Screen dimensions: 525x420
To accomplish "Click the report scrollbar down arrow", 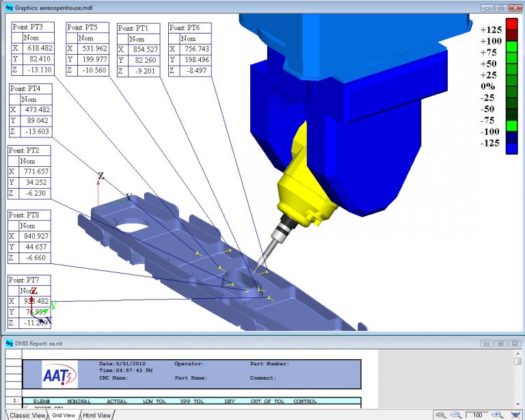I will tap(517, 404).
